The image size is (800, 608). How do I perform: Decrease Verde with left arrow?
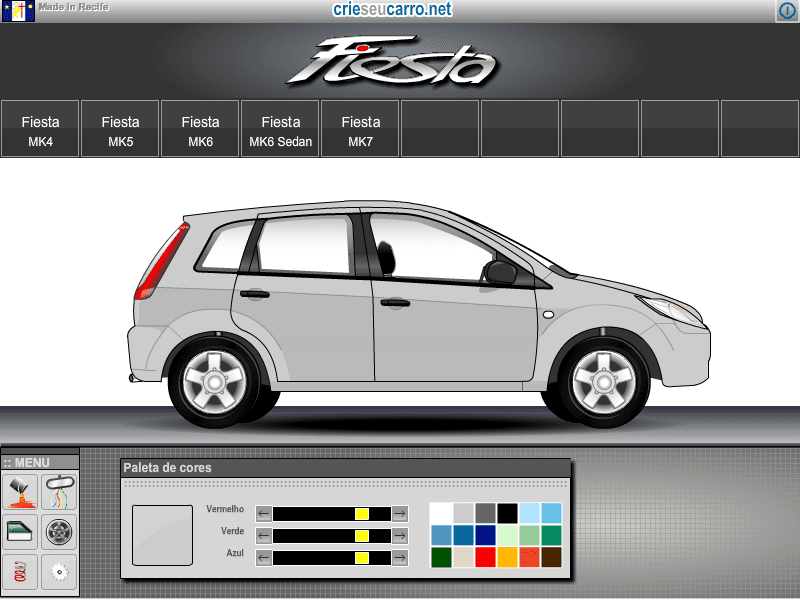click(x=263, y=536)
